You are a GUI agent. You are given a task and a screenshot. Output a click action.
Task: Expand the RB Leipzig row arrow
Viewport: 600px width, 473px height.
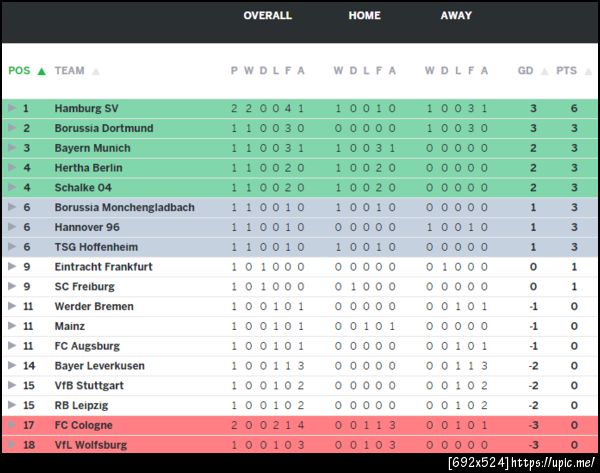(x=11, y=405)
